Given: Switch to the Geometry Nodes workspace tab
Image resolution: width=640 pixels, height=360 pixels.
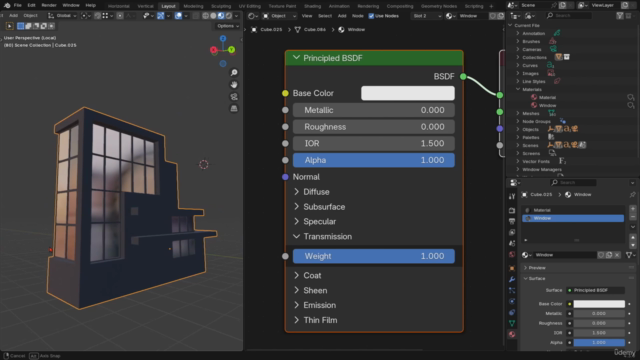Looking at the screenshot, I should tap(439, 6).
